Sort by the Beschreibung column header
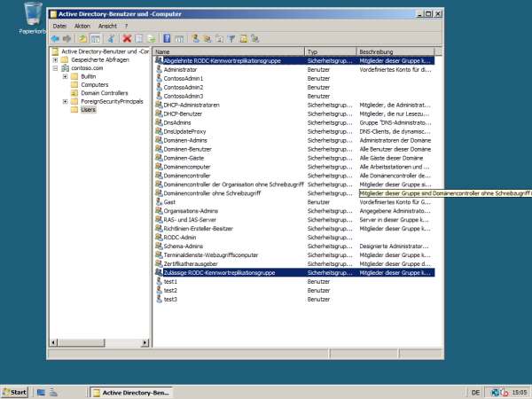 click(395, 51)
